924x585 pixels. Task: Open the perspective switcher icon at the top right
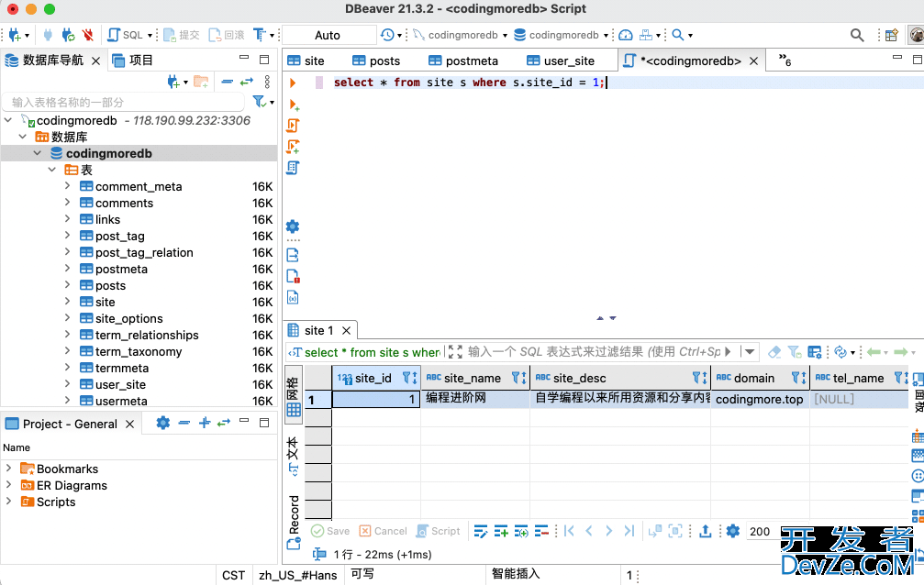click(x=891, y=35)
